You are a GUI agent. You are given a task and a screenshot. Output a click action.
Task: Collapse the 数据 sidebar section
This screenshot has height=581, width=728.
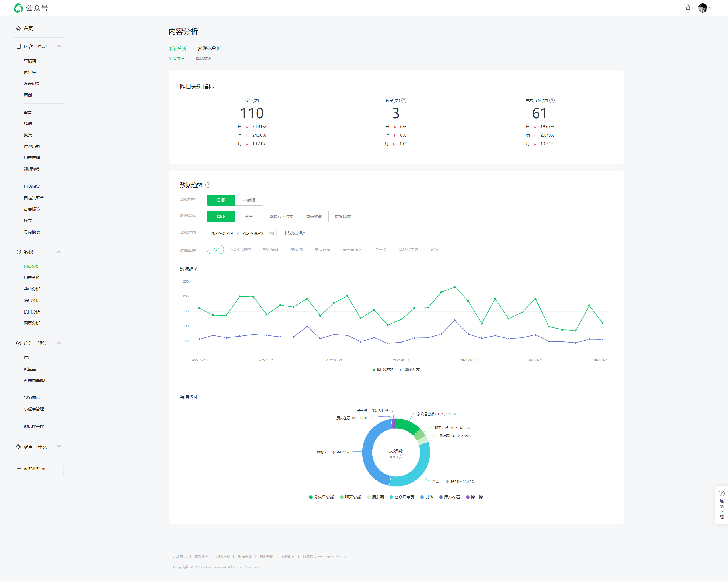59,252
